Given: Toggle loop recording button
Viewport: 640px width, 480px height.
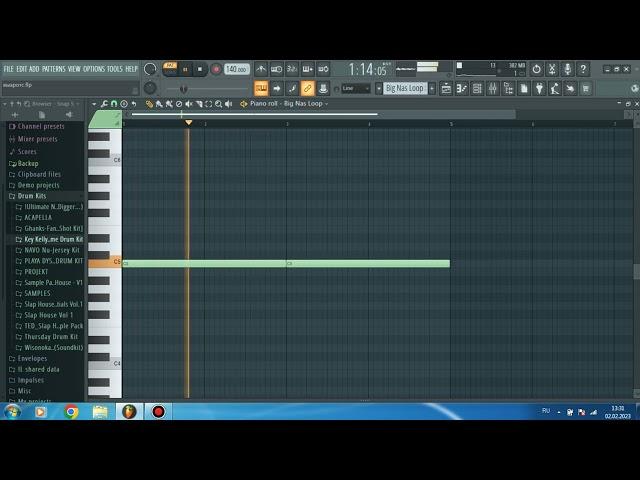Looking at the screenshot, I should pos(323,69).
